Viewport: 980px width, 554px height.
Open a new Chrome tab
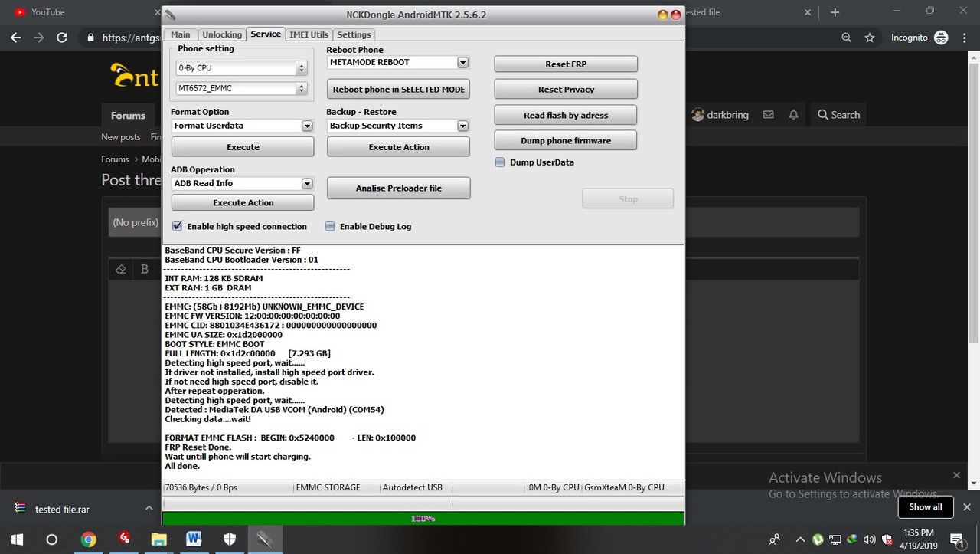coord(835,12)
